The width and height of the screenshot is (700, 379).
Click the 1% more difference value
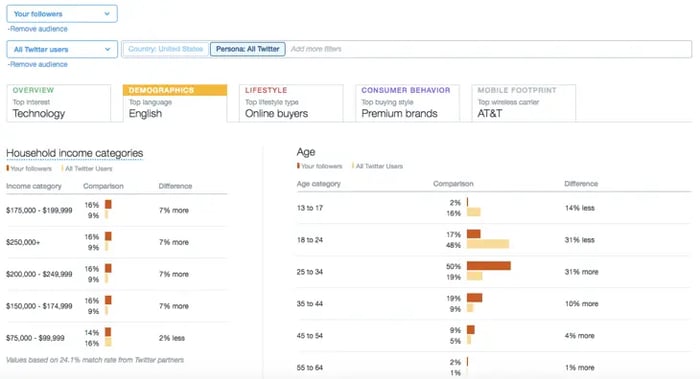coord(579,368)
